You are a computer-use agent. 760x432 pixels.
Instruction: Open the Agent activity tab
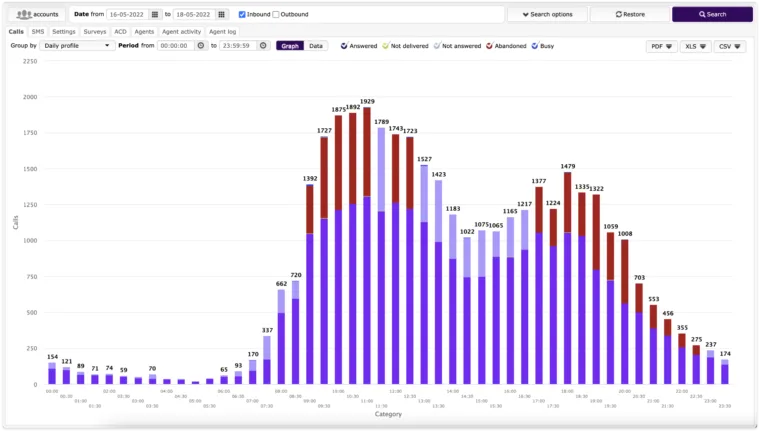pos(181,32)
